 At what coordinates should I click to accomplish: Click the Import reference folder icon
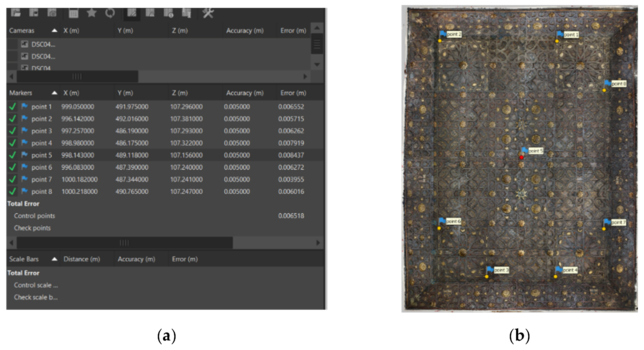click(16, 13)
